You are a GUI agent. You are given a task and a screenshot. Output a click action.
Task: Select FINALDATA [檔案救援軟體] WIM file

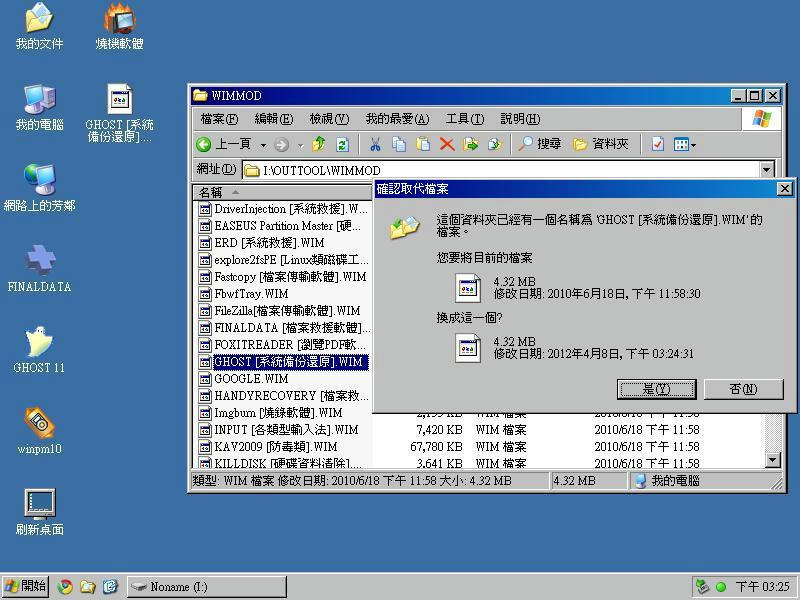click(285, 328)
